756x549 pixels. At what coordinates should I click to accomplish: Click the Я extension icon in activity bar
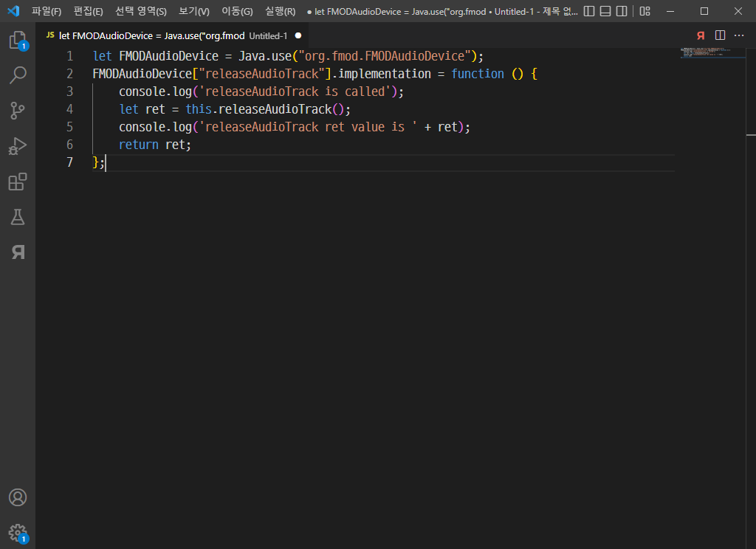click(x=17, y=252)
